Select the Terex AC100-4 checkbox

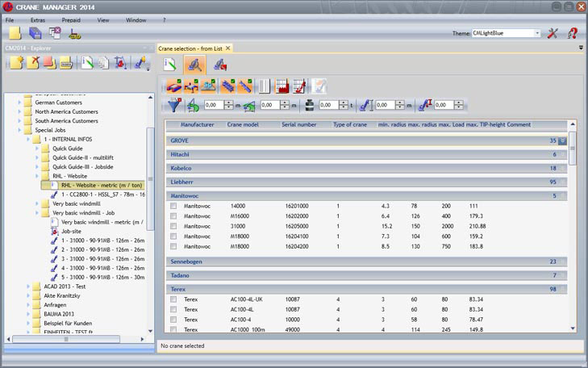[x=173, y=320]
